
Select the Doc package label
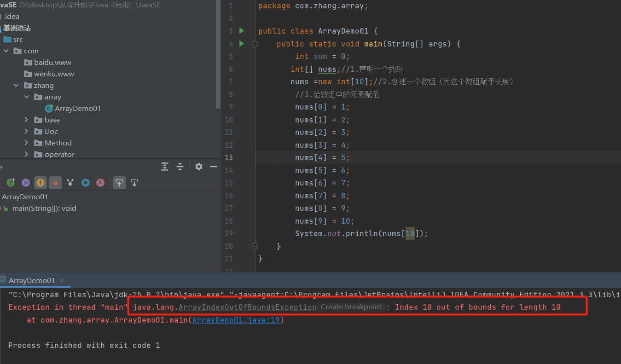52,132
